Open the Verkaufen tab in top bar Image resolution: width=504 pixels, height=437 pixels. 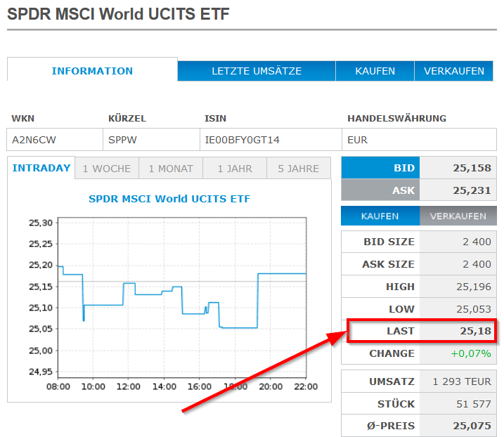point(454,71)
